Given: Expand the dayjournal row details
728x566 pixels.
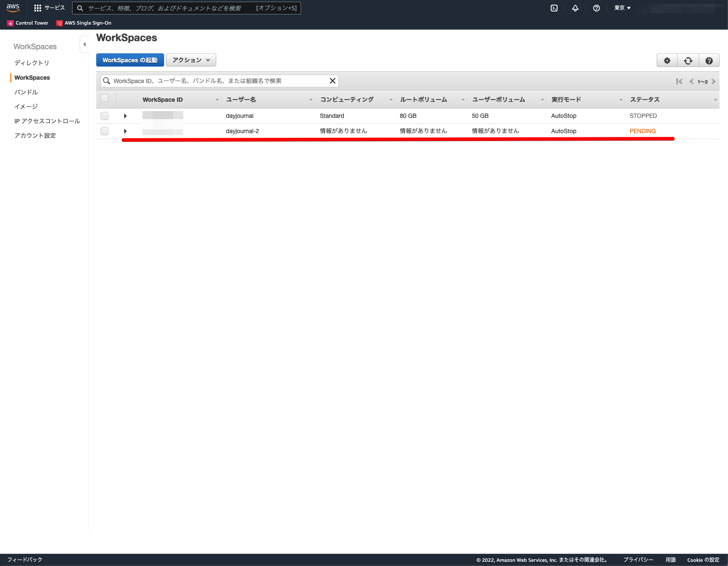Looking at the screenshot, I should [x=126, y=115].
